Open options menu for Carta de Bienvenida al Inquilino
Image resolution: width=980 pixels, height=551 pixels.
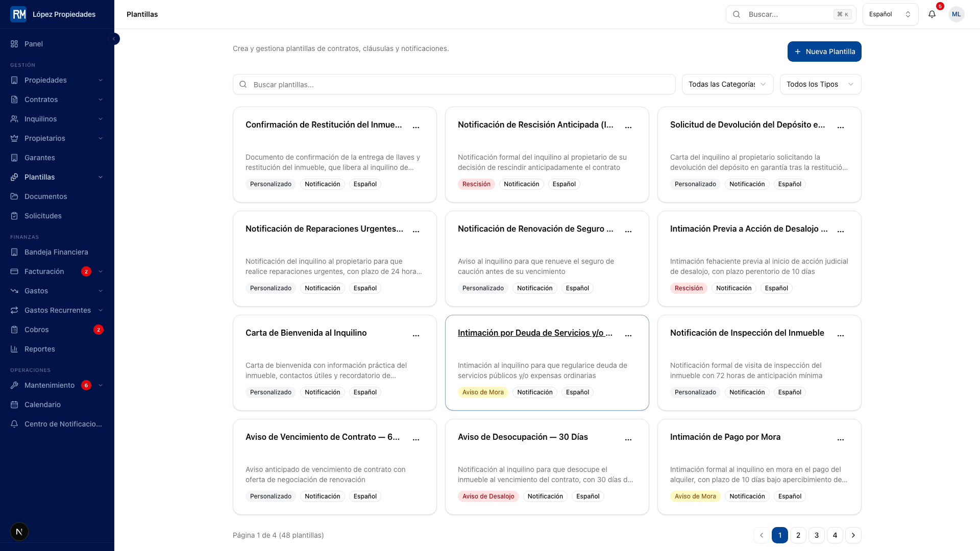click(x=416, y=335)
